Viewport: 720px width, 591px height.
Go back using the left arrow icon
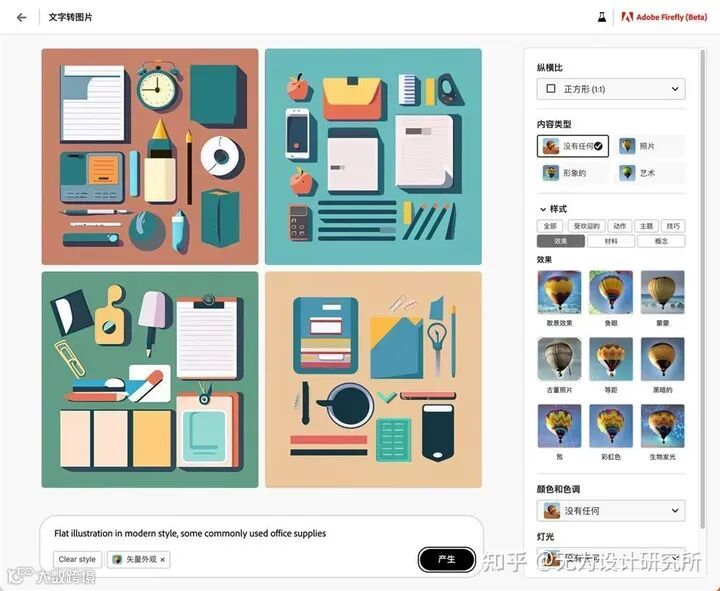(x=22, y=17)
